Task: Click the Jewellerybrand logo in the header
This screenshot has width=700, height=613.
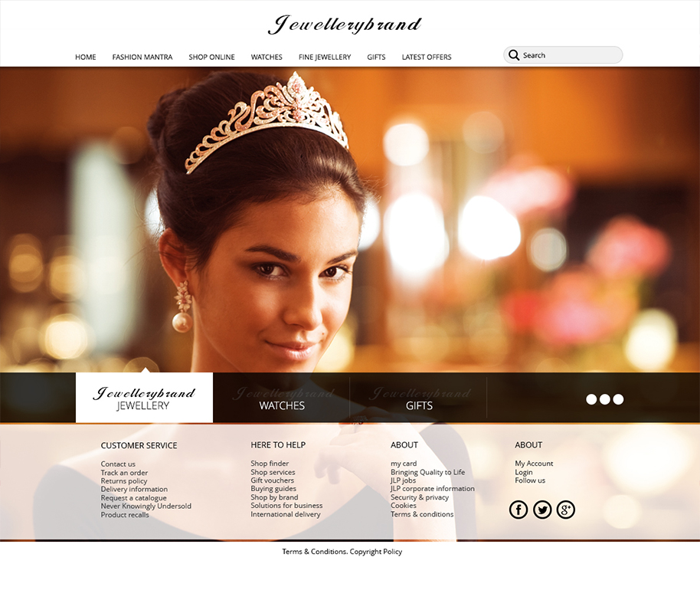Action: click(345, 25)
